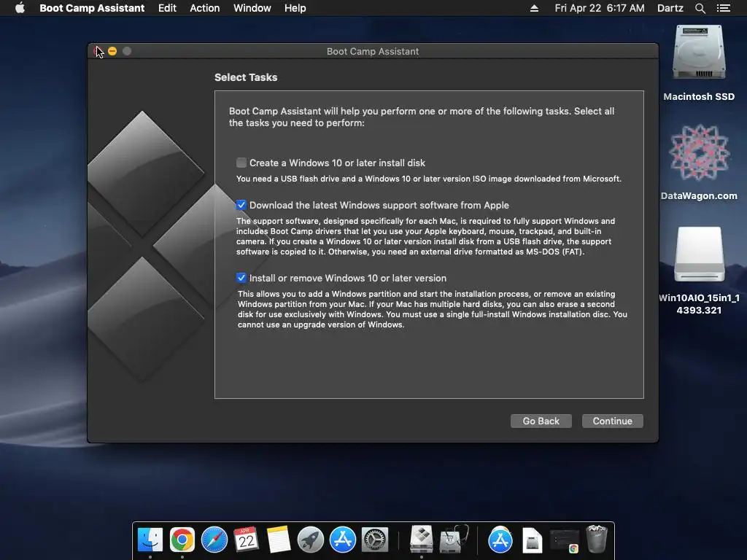Enable Create a Windows 10 install disk
This screenshot has width=747, height=560.
click(241, 163)
